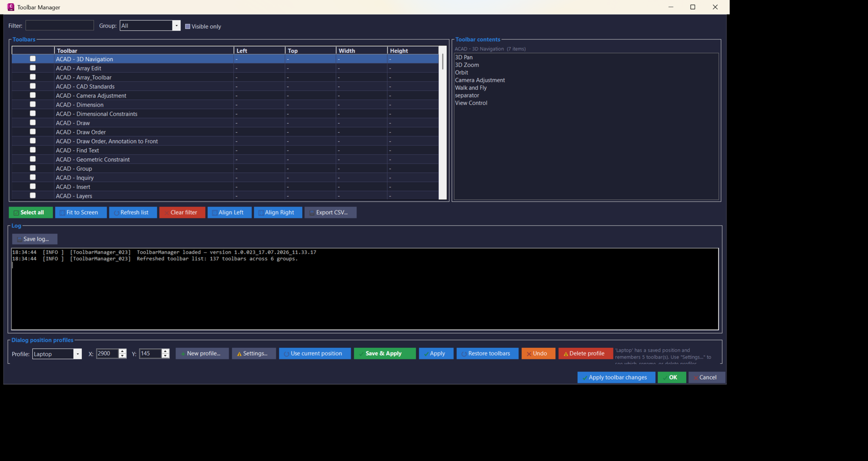Click Fit to Screen button

[x=81, y=213]
